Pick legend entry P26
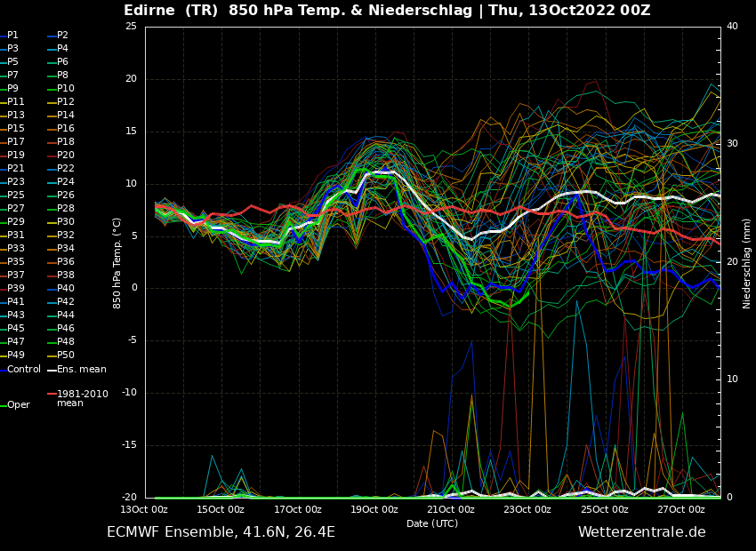The height and width of the screenshot is (551, 756). 66,195
